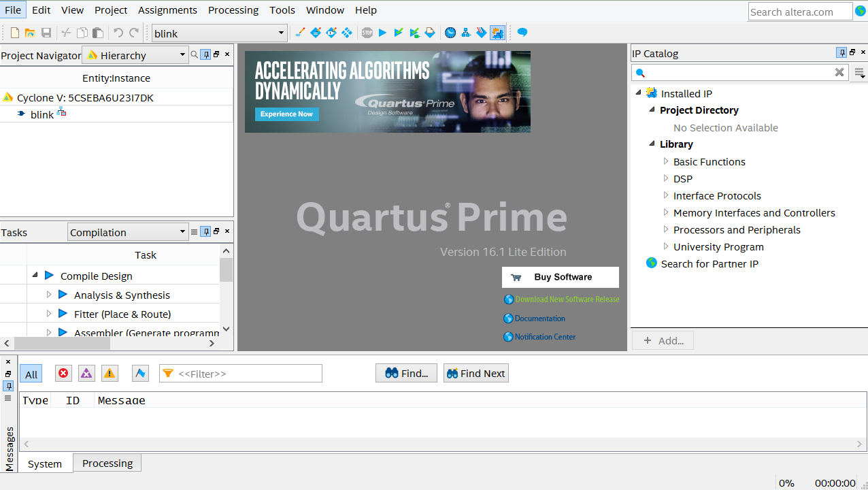Click the Find Next button
This screenshot has height=490, width=868.
475,373
